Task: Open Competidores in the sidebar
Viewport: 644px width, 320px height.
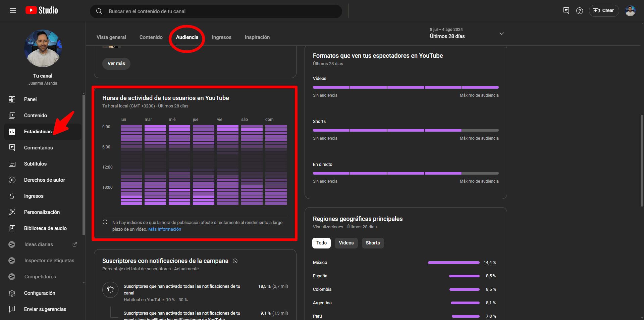Action: (x=43, y=277)
